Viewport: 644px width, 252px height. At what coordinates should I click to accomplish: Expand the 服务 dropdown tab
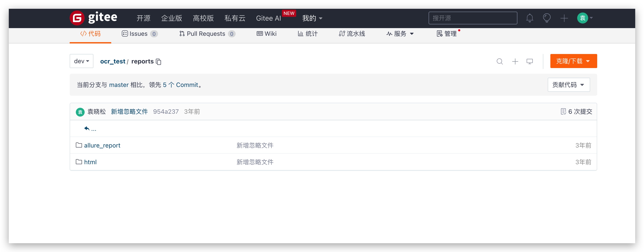400,34
